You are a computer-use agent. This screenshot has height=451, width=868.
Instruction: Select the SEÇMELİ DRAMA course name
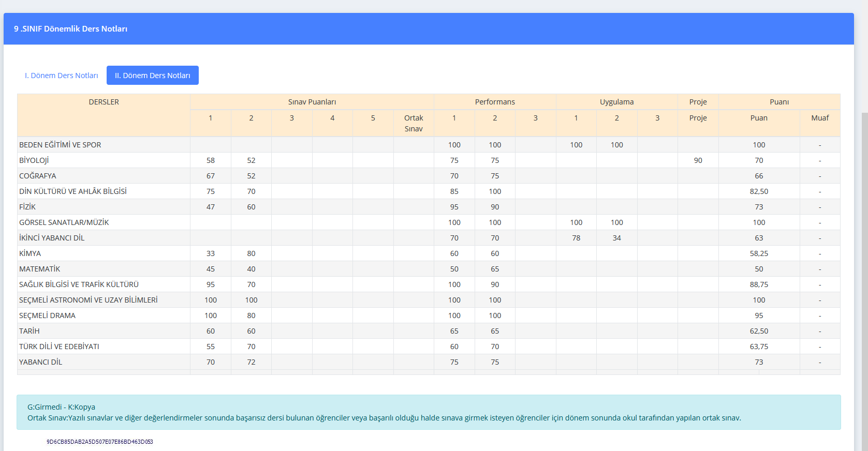pos(48,315)
